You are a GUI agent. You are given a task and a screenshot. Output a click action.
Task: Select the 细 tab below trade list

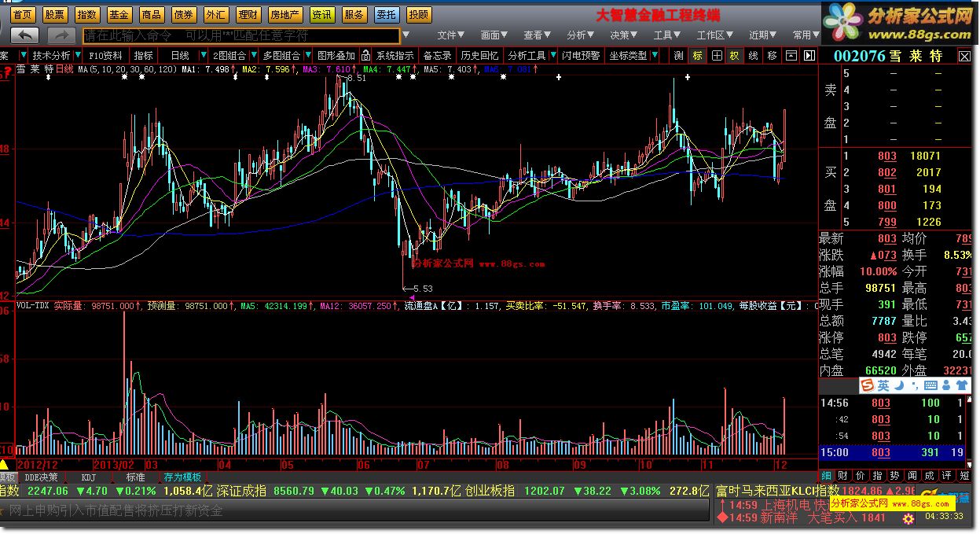(827, 475)
